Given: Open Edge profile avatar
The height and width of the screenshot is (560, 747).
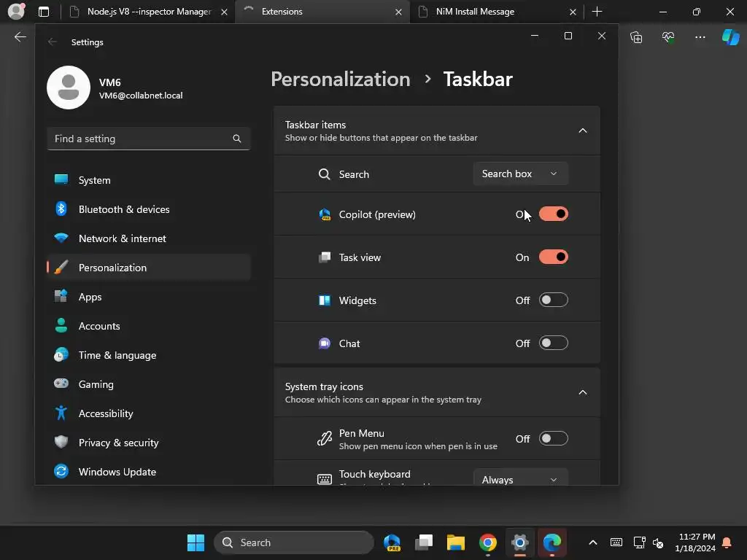Looking at the screenshot, I should [x=16, y=11].
